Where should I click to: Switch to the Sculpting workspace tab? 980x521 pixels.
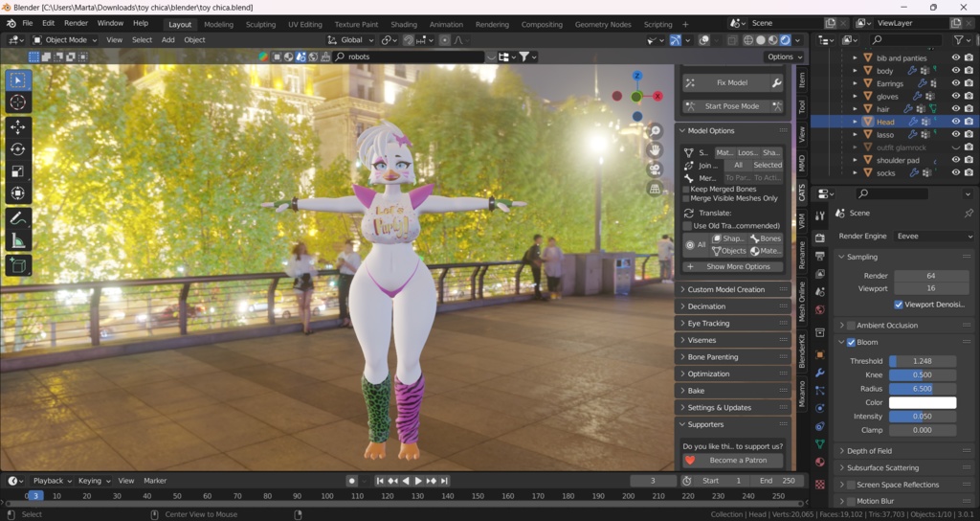pyautogui.click(x=260, y=24)
